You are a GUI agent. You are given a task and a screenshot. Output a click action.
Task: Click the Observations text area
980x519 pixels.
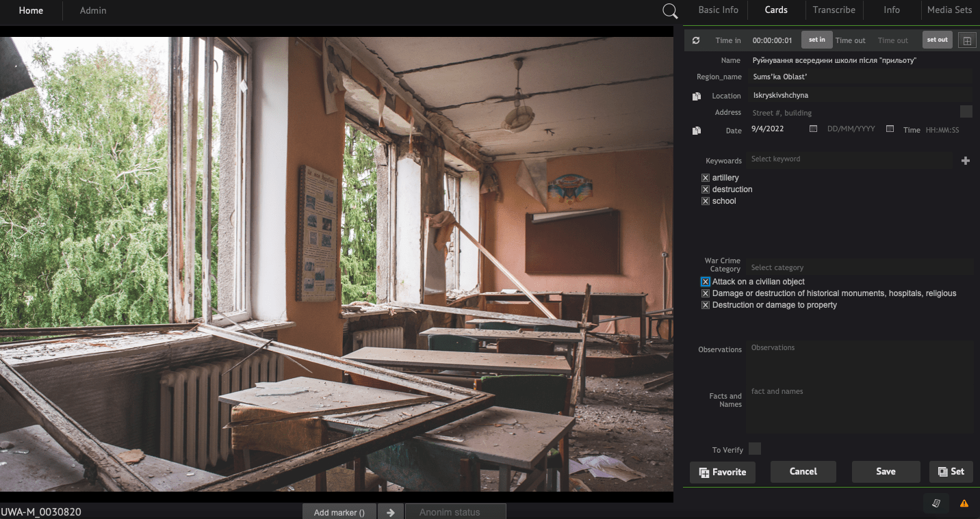pyautogui.click(x=860, y=361)
